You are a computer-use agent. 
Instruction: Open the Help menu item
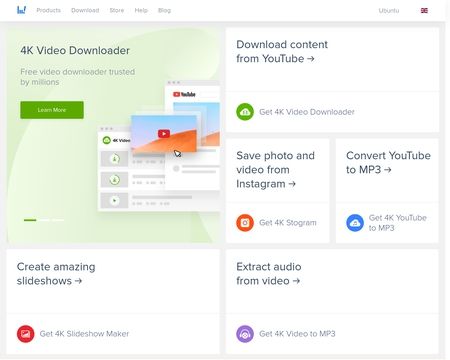pyautogui.click(x=141, y=10)
